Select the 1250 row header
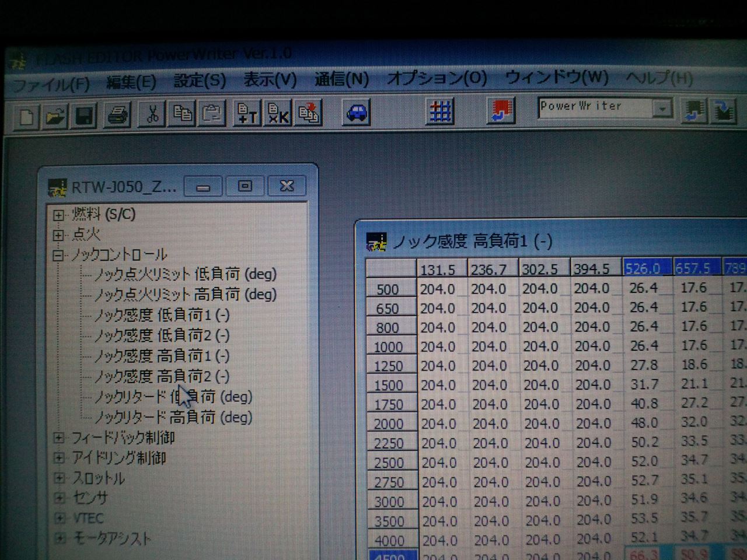747x560 pixels. click(x=391, y=366)
